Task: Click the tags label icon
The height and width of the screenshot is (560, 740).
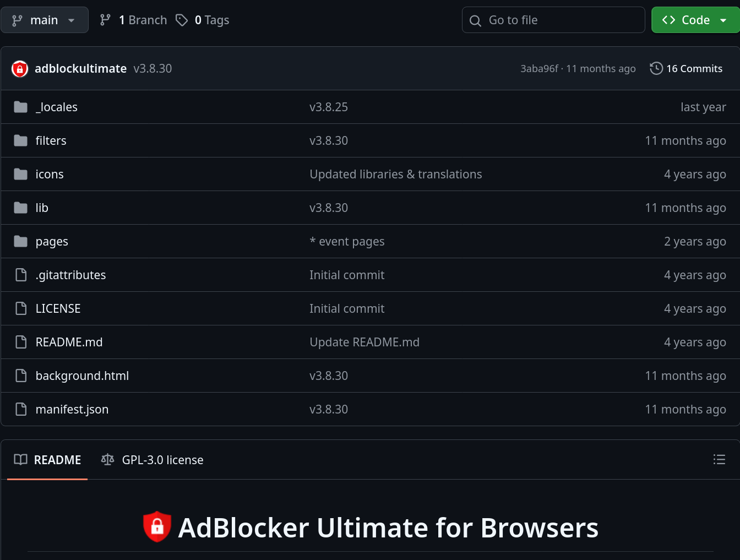Action: tap(182, 20)
